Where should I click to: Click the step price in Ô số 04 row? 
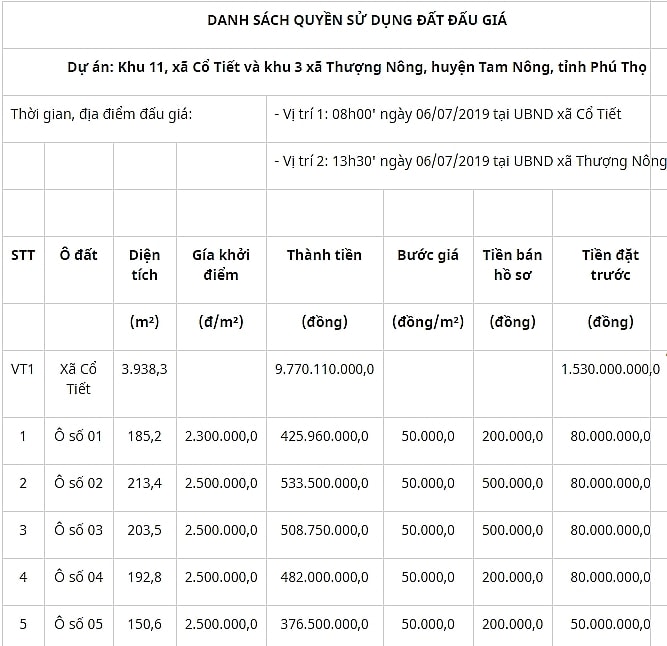(x=428, y=577)
